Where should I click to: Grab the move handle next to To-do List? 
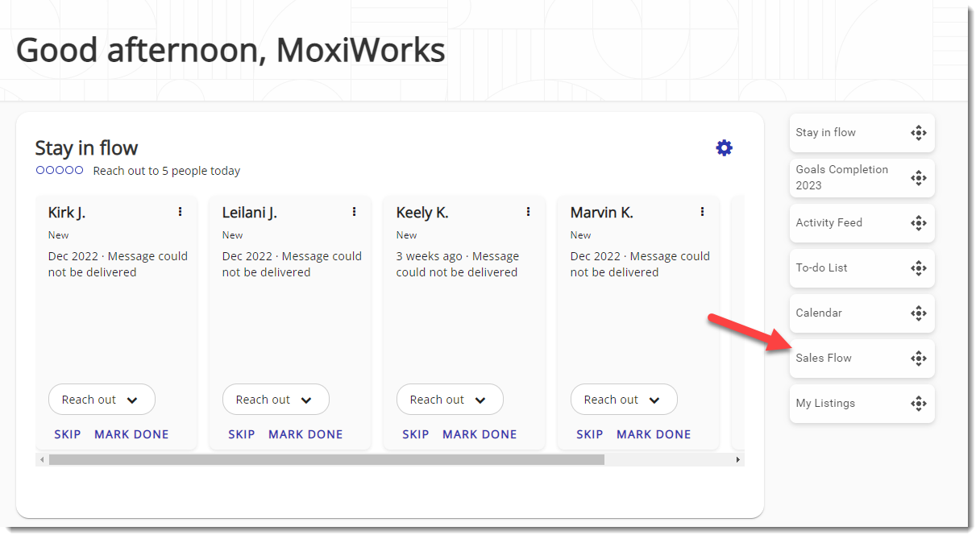coord(919,267)
